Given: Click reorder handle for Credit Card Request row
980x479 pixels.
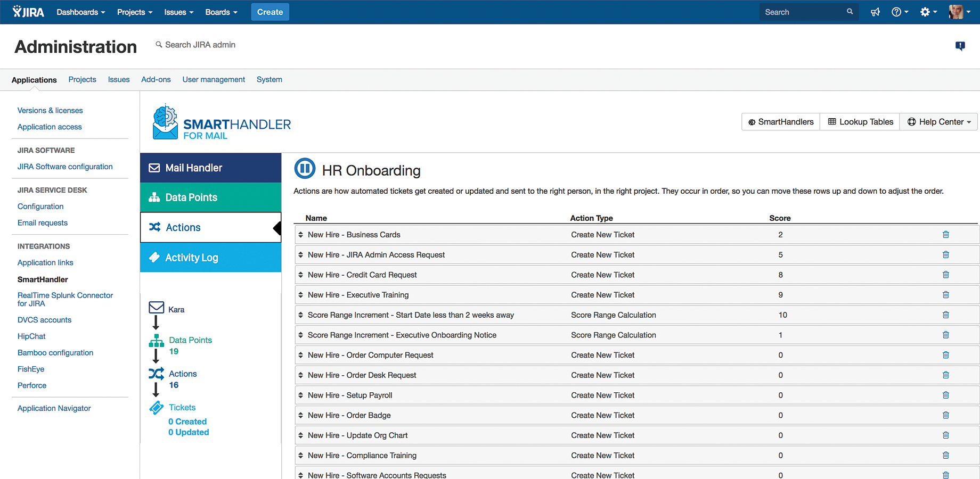Looking at the screenshot, I should 300,275.
